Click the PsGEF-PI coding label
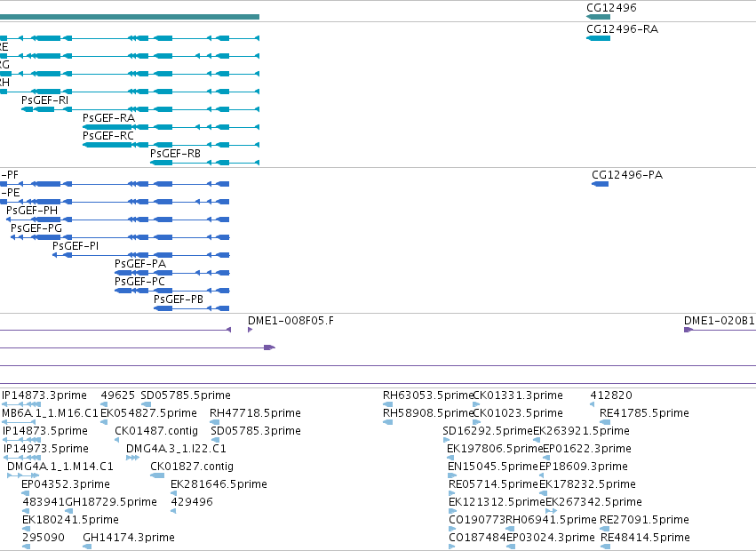Screen dimensions: 756x551 pyautogui.click(x=76, y=246)
